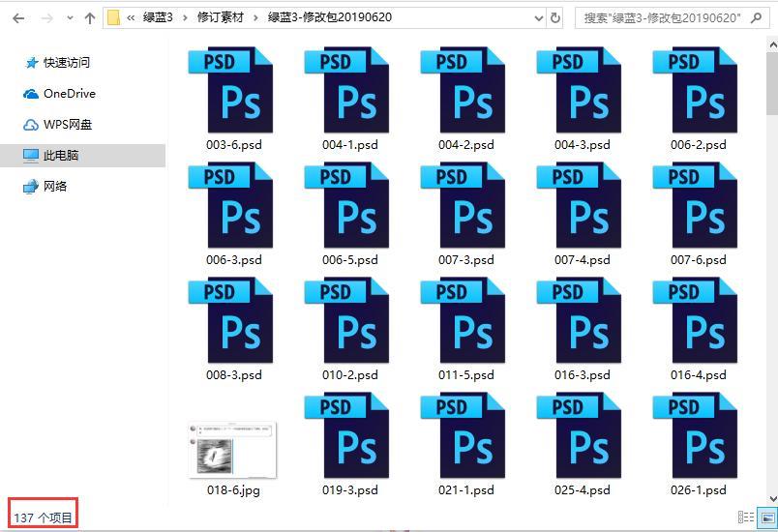This screenshot has height=532, width=778.
Task: Select file 004-2.psd icon
Action: click(x=463, y=89)
